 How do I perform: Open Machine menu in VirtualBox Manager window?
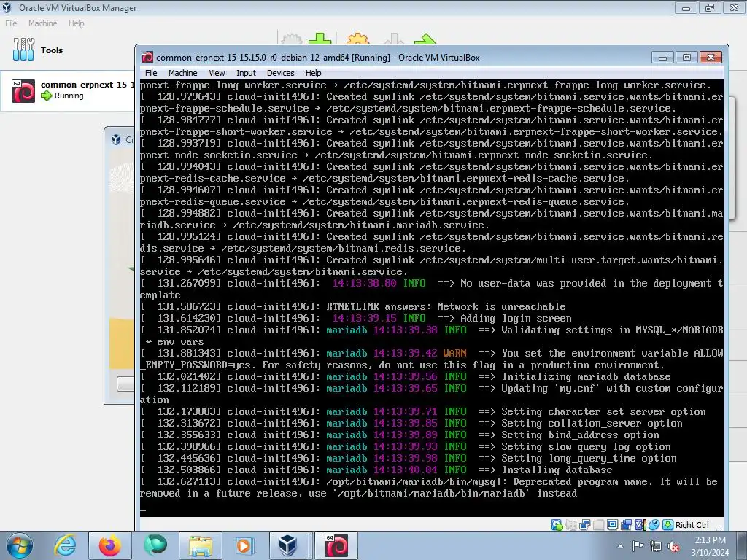click(42, 23)
